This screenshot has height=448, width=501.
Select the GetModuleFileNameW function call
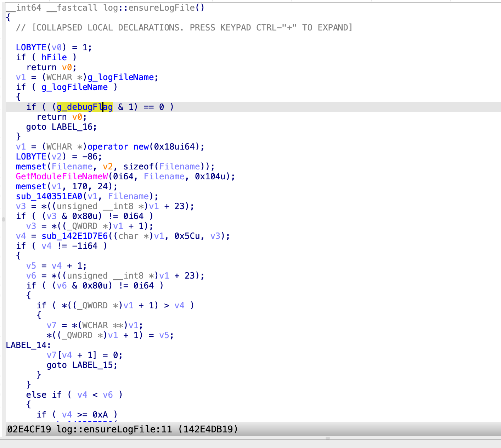(62, 177)
